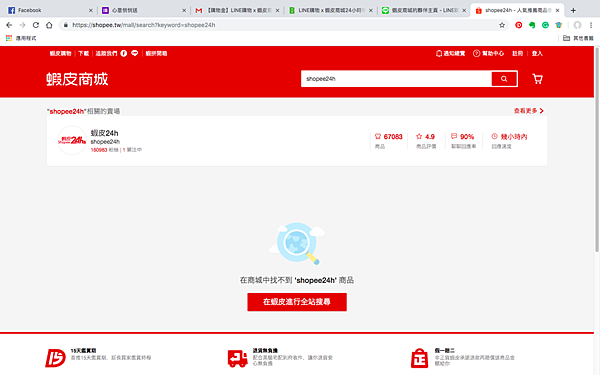Screen dimensions: 600x375
Task: Open the Chrome profile avatar
Action: 577,25
